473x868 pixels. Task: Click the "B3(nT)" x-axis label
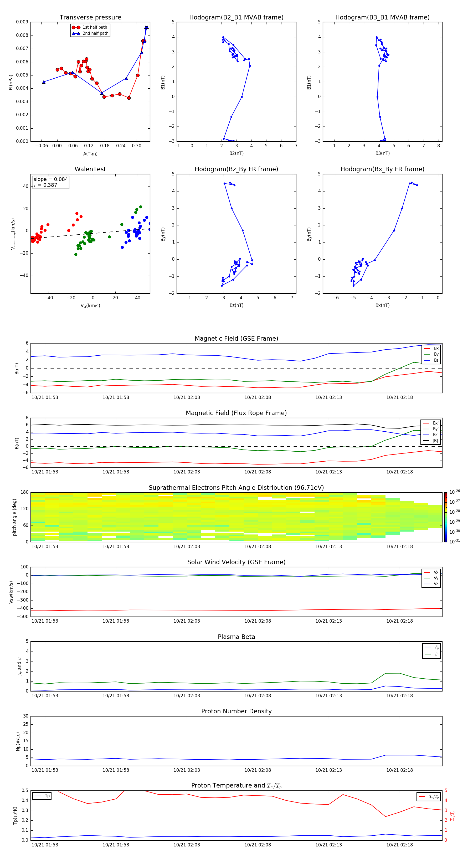382,153
